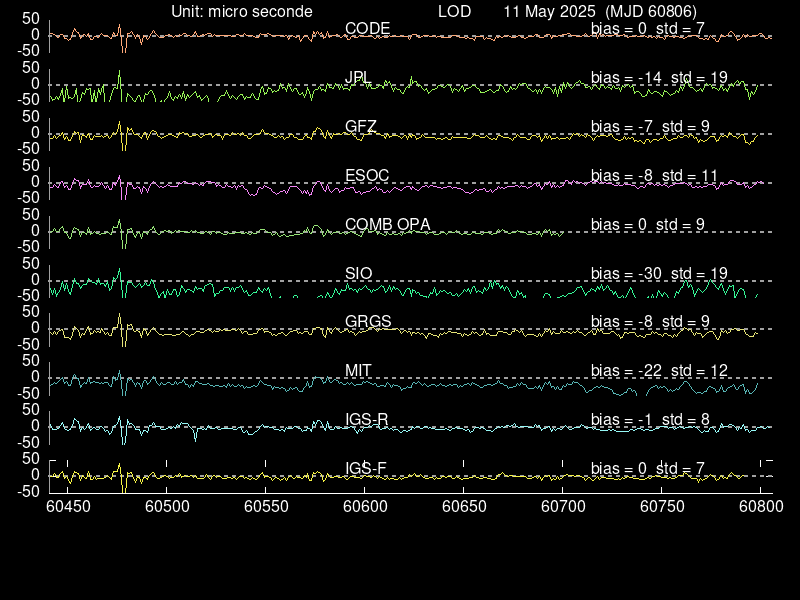Click x-axis label 60700
The width and height of the screenshot is (800, 600).
tap(563, 507)
